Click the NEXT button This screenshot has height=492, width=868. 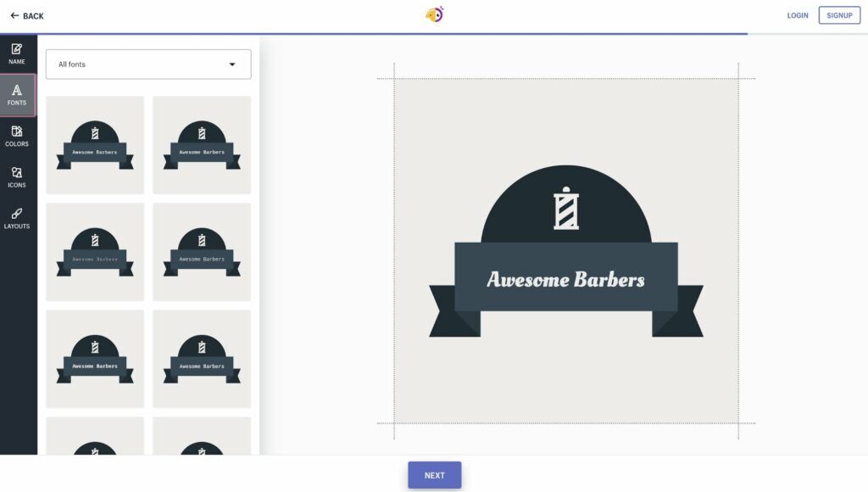pyautogui.click(x=435, y=475)
